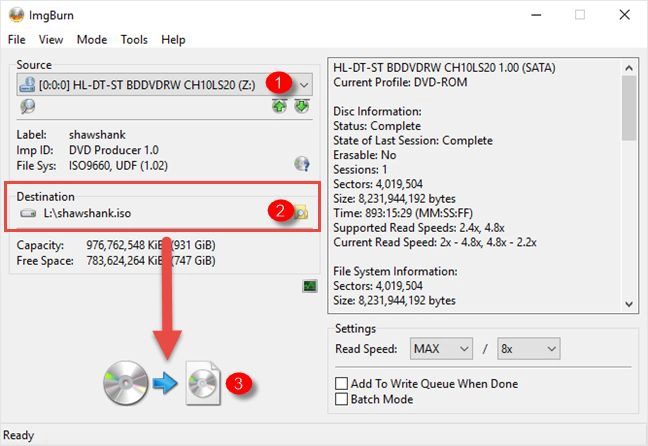This screenshot has width=648, height=446.
Task: Click the destination hard drive icon
Action: [28, 213]
